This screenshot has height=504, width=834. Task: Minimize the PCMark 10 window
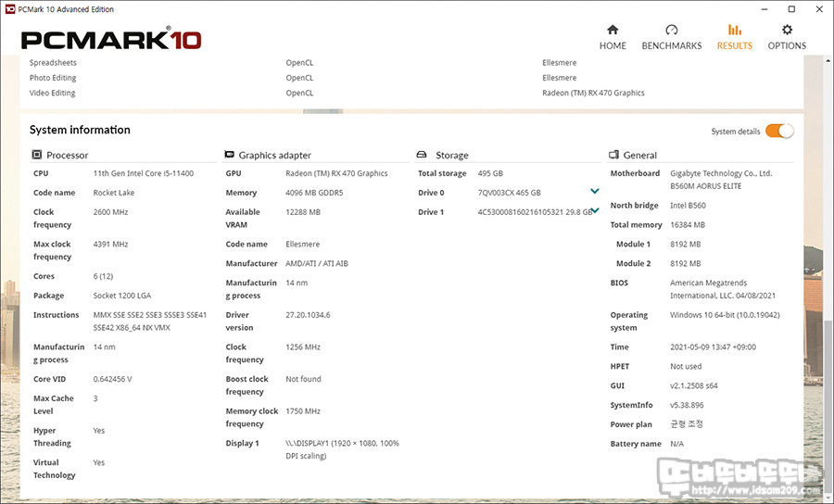[764, 9]
